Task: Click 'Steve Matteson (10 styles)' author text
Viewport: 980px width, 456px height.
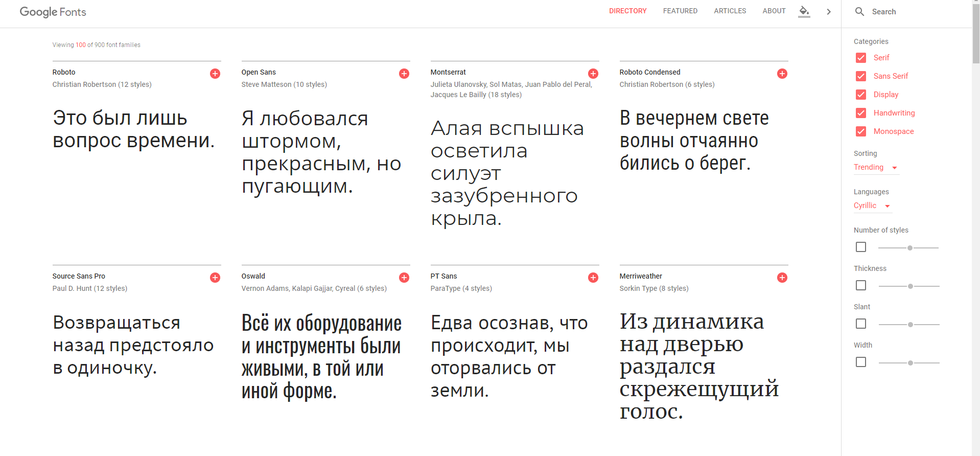Action: pos(284,84)
